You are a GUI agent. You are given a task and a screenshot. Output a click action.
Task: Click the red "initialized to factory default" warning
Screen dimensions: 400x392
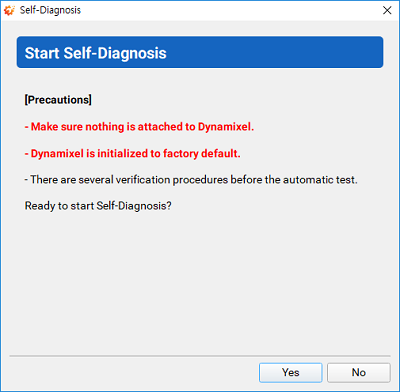click(x=132, y=153)
